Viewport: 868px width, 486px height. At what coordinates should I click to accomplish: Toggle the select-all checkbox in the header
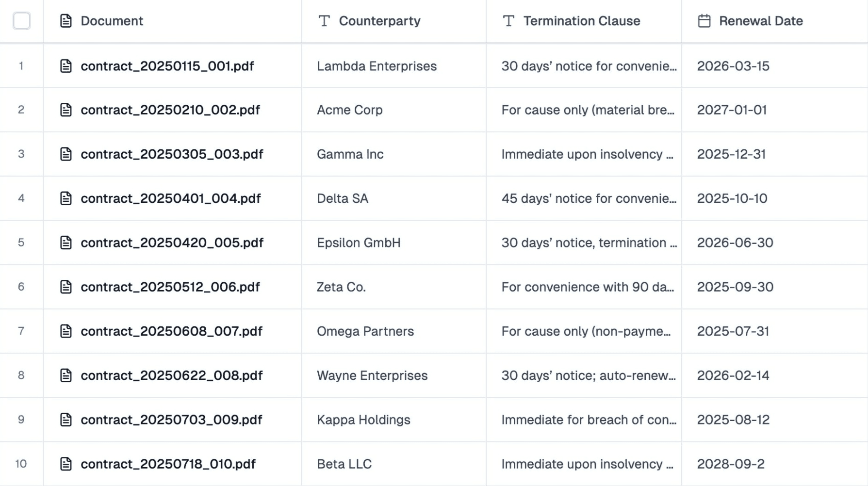pos(21,21)
